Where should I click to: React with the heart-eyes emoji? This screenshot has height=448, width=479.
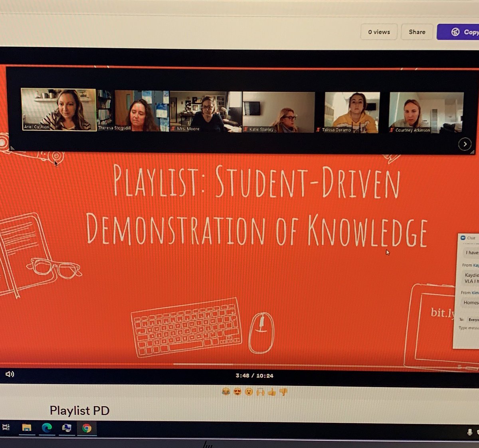click(x=238, y=392)
